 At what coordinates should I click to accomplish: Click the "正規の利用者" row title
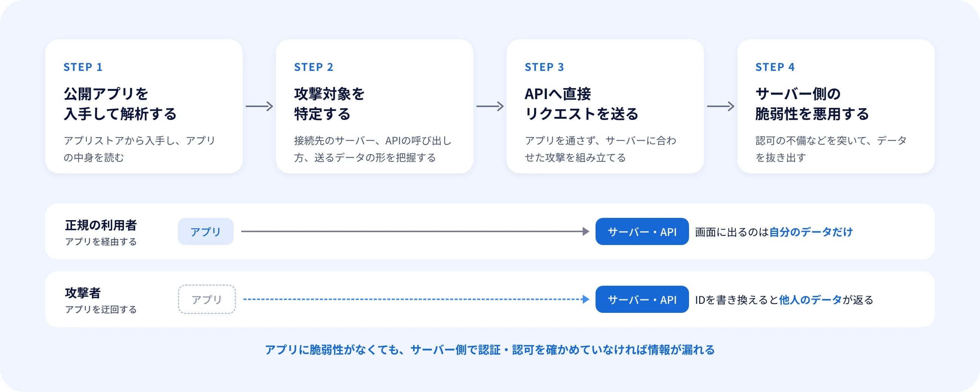(101, 225)
